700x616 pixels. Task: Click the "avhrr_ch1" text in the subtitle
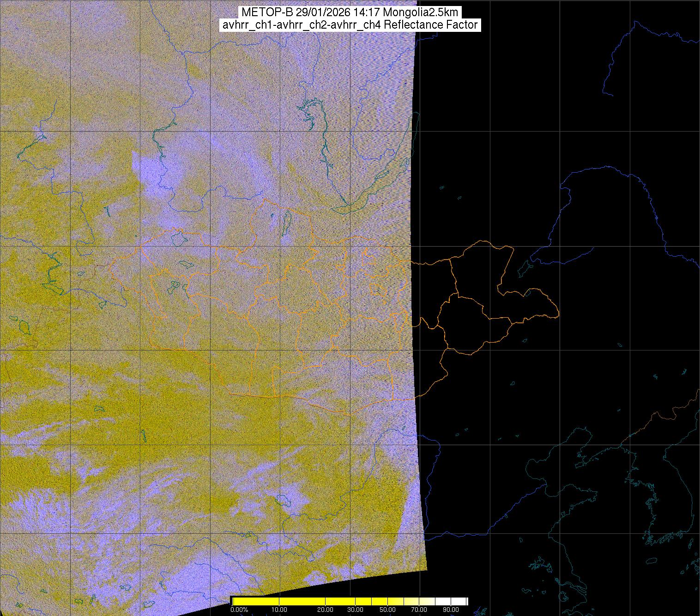coord(245,25)
